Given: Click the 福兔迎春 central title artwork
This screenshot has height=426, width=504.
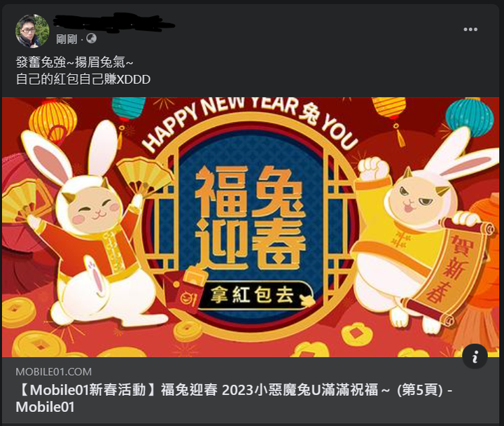Looking at the screenshot, I should click(250, 218).
